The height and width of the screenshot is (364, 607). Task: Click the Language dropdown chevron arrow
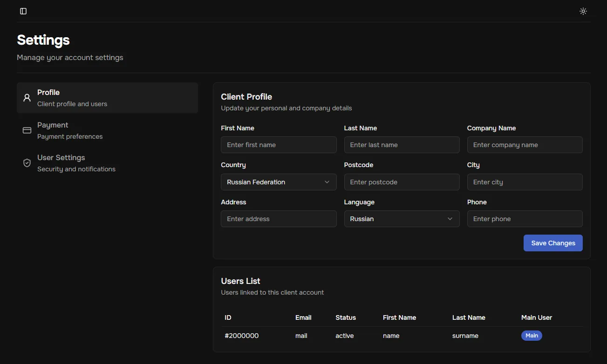coord(450,219)
